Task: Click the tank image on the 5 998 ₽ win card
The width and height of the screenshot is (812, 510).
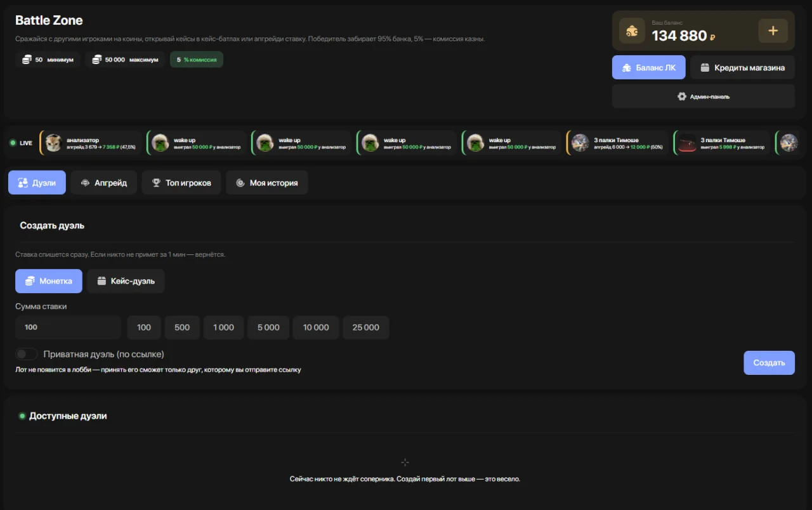Action: [x=687, y=143]
